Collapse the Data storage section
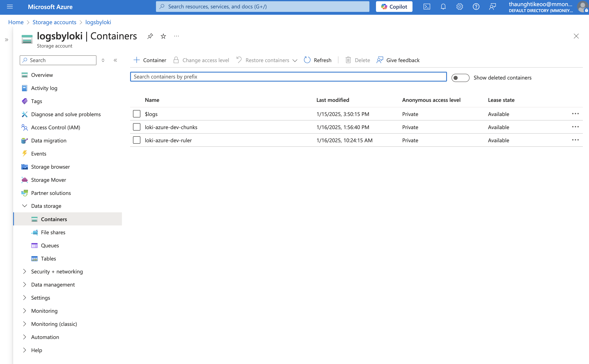 point(25,206)
